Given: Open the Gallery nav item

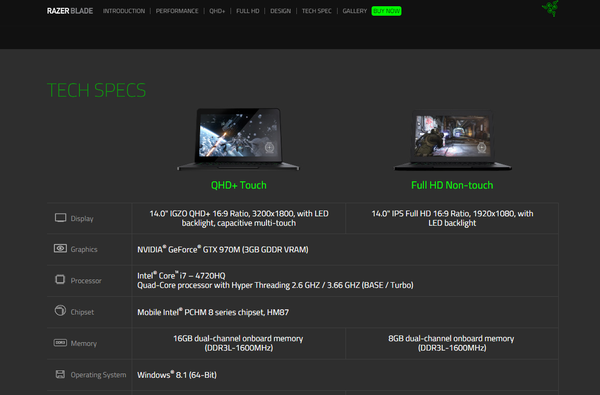Looking at the screenshot, I should (x=355, y=11).
